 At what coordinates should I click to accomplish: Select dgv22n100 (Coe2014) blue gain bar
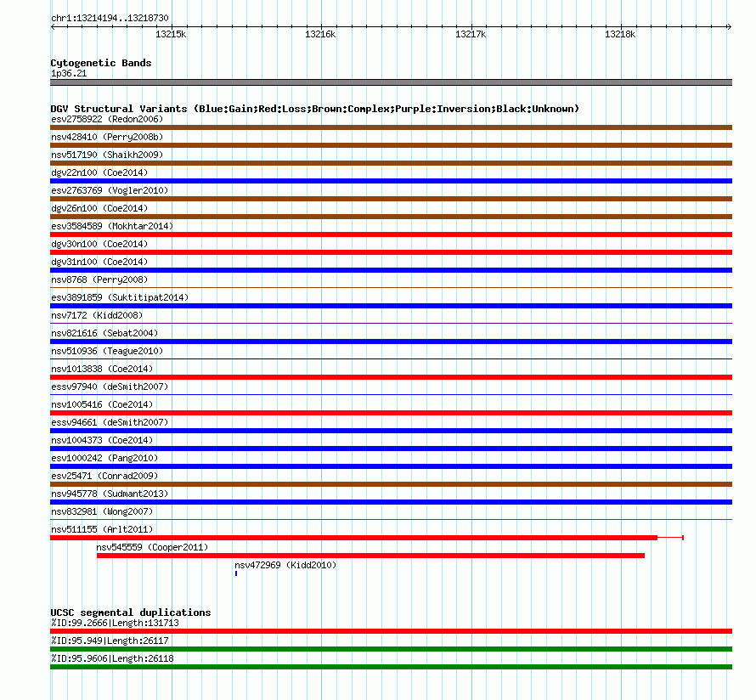pyautogui.click(x=391, y=181)
